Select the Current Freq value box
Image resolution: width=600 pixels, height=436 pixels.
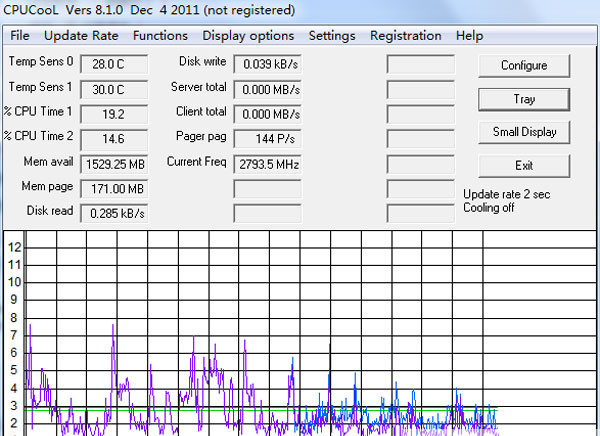[x=267, y=164]
